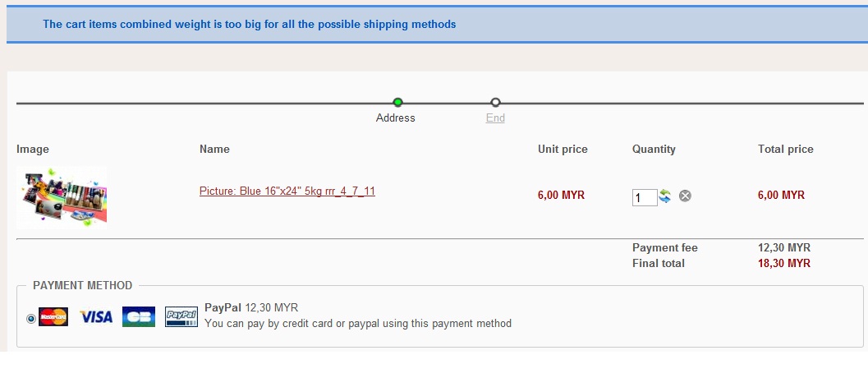Screen dimensions: 868x378
Task: Remove the product with the grey X icon
Action: (685, 196)
